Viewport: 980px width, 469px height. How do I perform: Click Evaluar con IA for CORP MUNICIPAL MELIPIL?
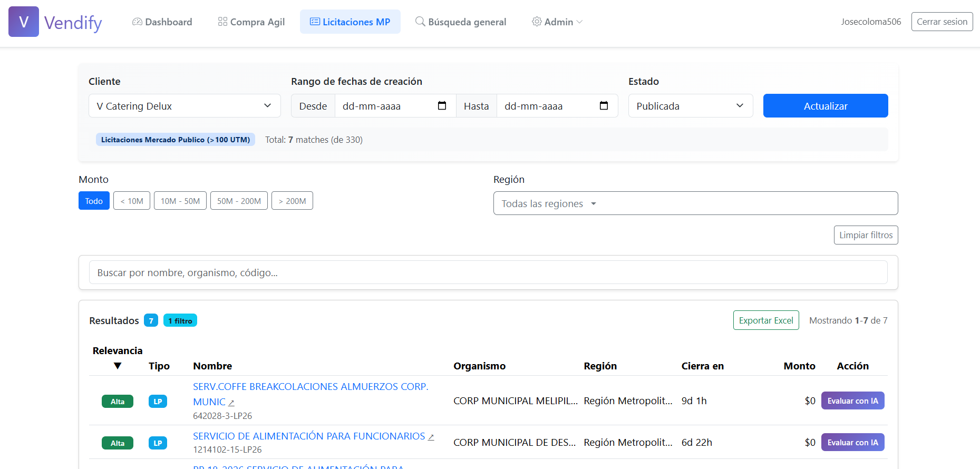(852, 400)
